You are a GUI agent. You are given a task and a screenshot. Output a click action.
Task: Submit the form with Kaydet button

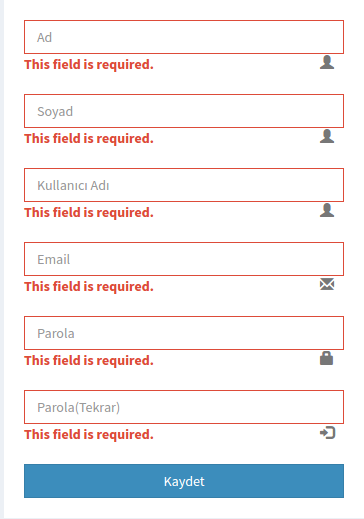(184, 481)
